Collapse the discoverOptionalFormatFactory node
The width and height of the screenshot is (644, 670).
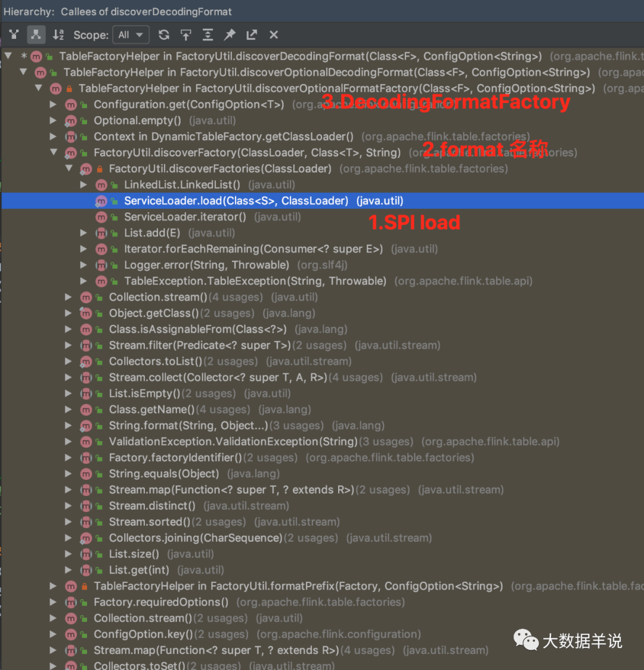(39, 88)
